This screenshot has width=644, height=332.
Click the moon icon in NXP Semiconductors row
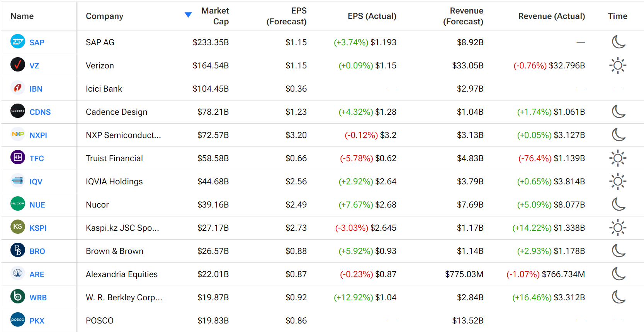[x=618, y=135]
